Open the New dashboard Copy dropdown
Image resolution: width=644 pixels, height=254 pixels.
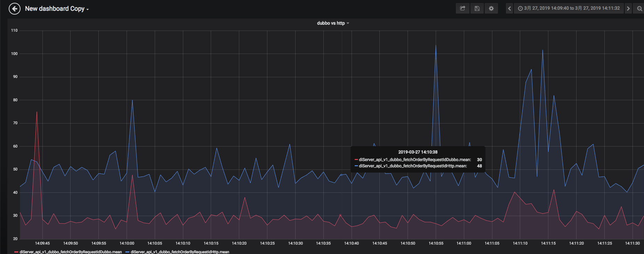[x=57, y=9]
